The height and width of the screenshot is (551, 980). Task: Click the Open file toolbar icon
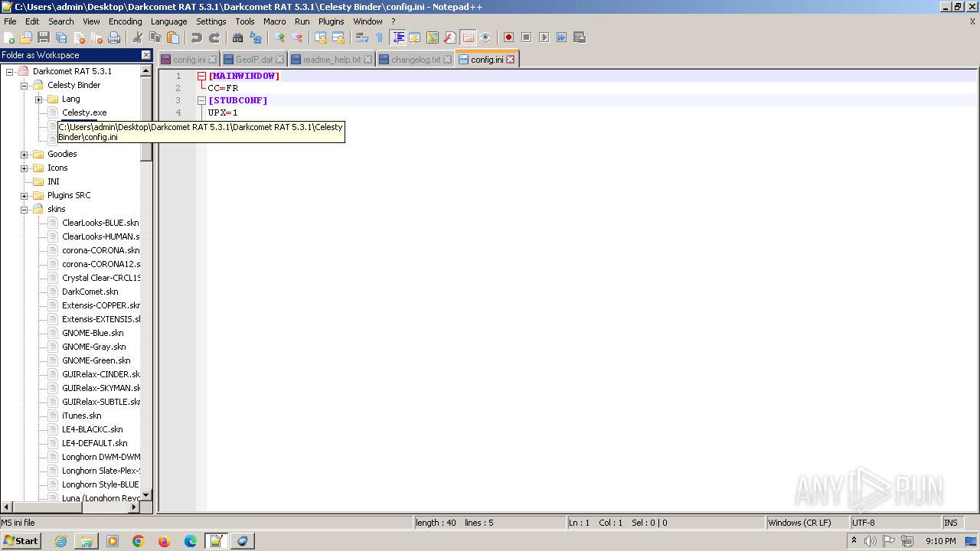(26, 37)
